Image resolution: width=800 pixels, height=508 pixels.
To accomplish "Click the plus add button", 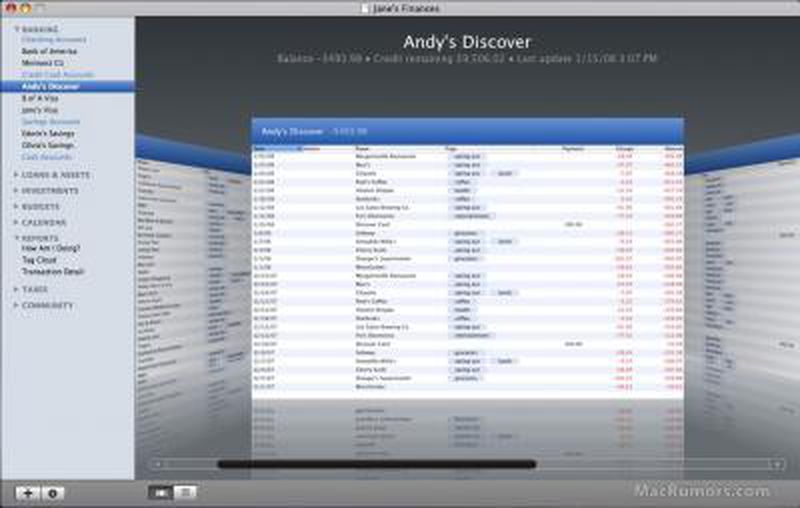I will [x=28, y=493].
